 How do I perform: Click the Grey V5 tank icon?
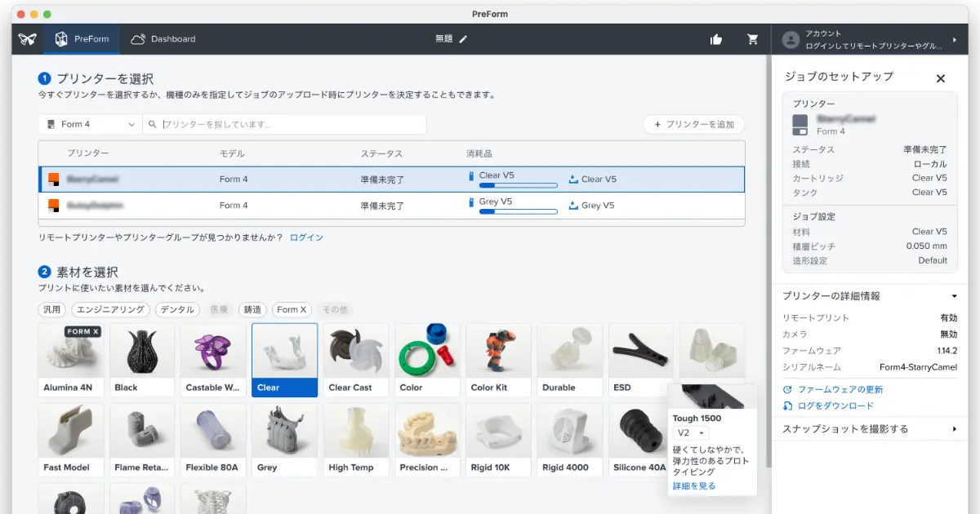[572, 206]
